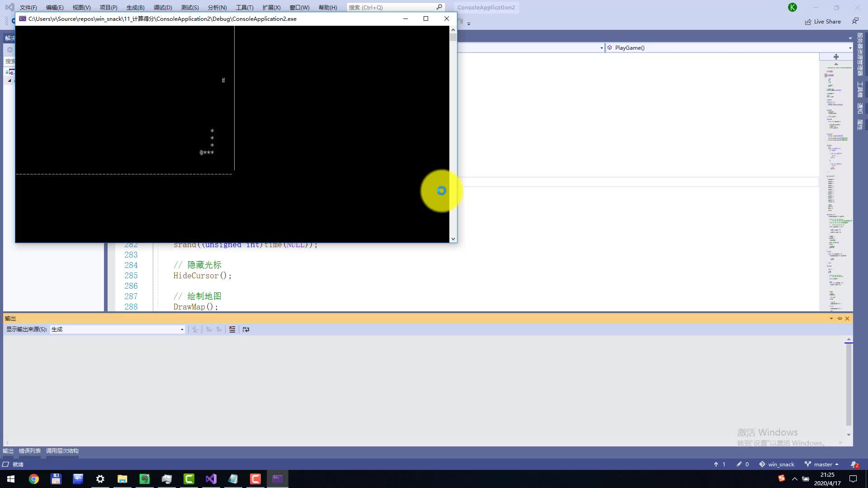
Task: Switch to the 输出 bottom tab
Action: click(x=8, y=451)
